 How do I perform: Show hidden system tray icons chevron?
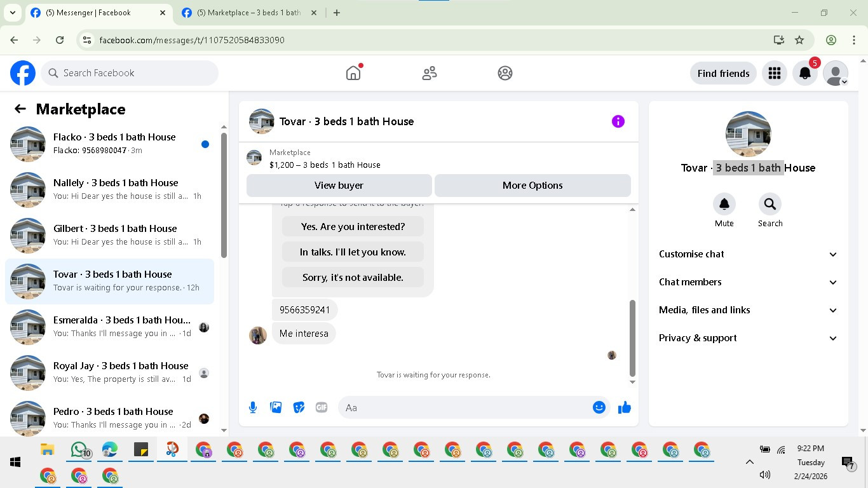(x=750, y=463)
